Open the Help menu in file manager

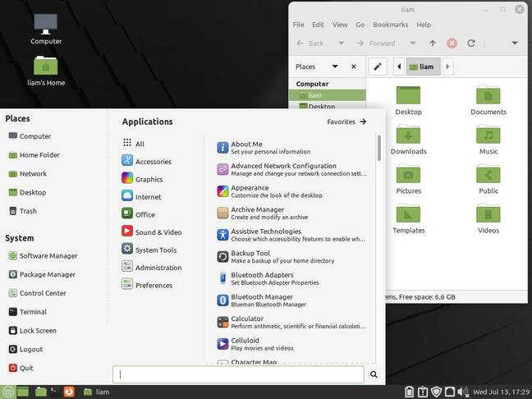[424, 25]
